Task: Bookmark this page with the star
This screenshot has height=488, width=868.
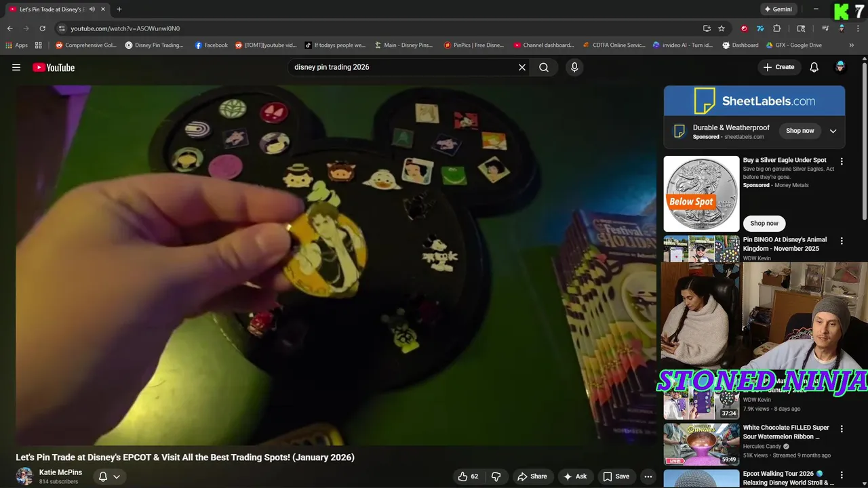Action: point(722,28)
